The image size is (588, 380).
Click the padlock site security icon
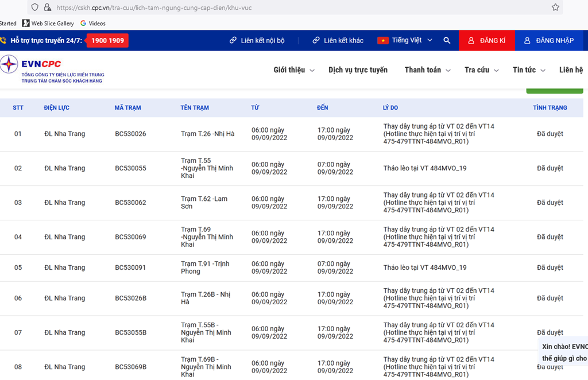click(47, 7)
